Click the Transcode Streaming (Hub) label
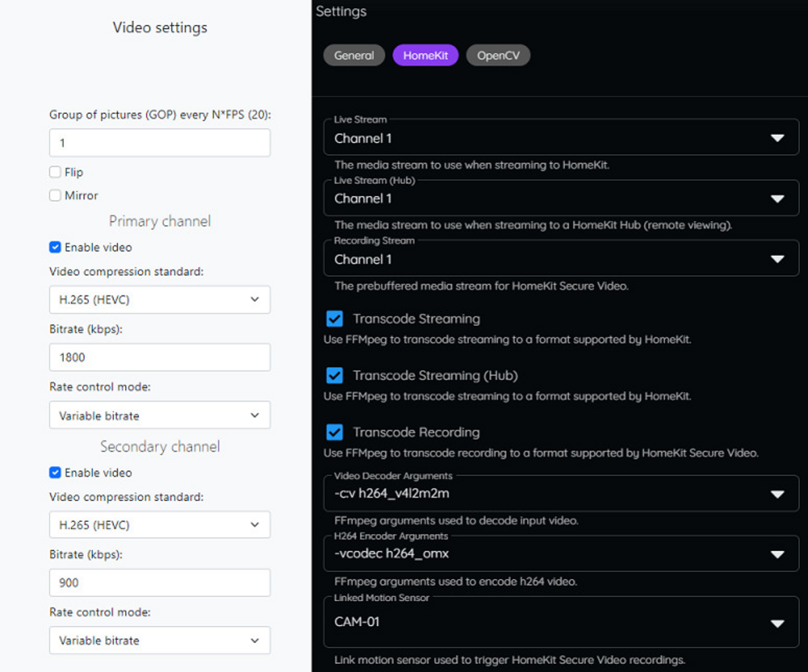Screen dimensions: 808x672 [435, 376]
